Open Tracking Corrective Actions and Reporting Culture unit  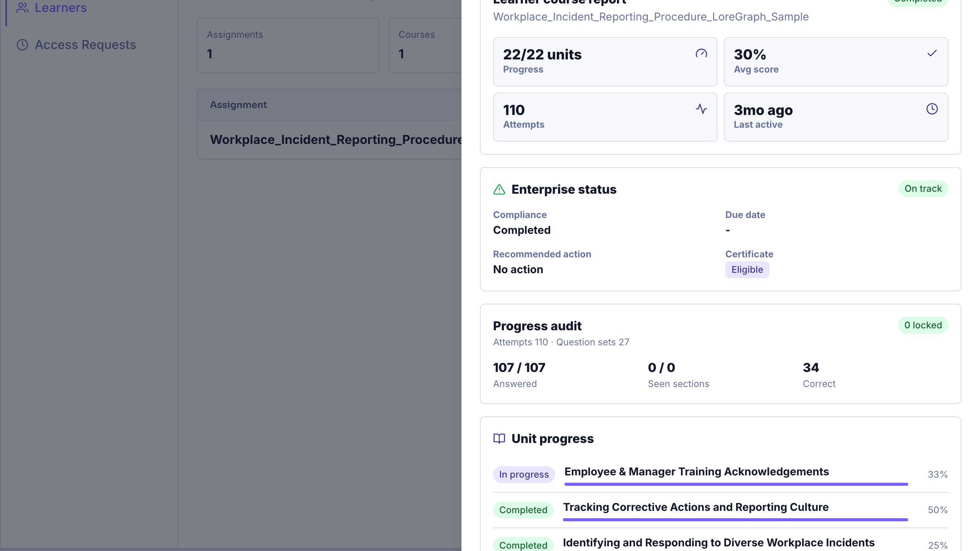[x=696, y=507]
